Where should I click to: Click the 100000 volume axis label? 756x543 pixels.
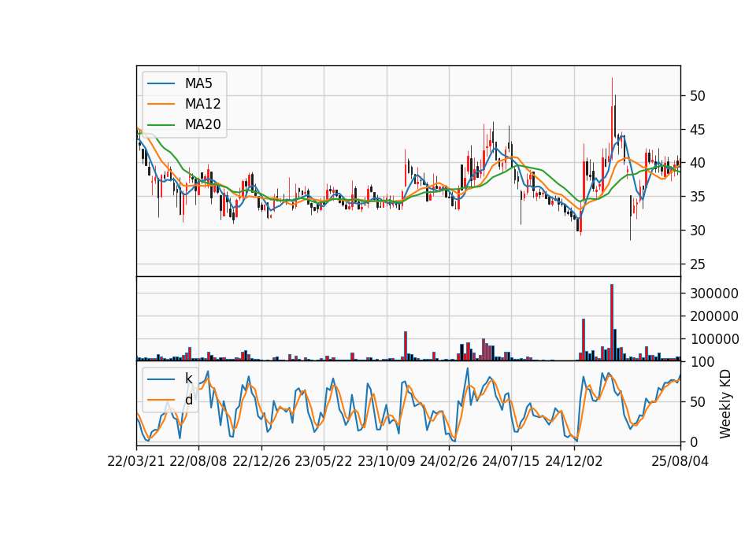714,339
